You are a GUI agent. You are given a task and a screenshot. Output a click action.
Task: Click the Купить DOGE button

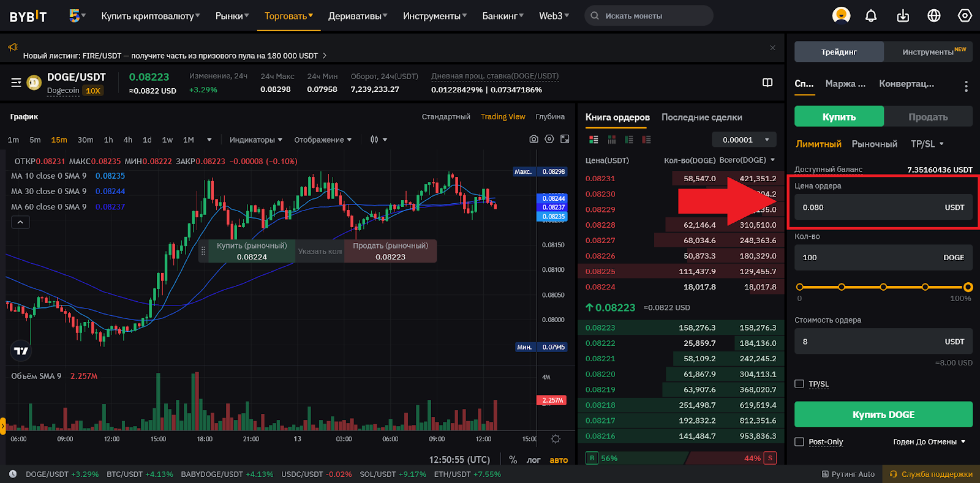click(883, 414)
